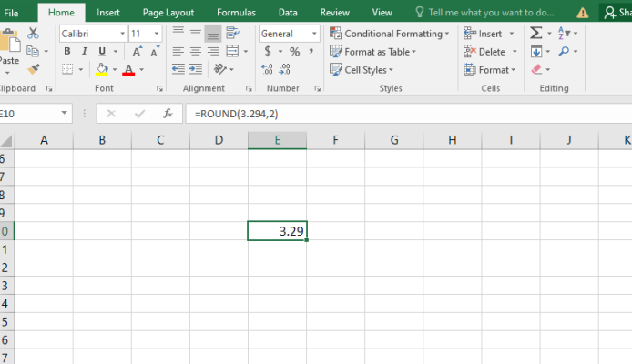Switch to the Review tab
Image resolution: width=632 pixels, height=364 pixels.
pos(334,13)
